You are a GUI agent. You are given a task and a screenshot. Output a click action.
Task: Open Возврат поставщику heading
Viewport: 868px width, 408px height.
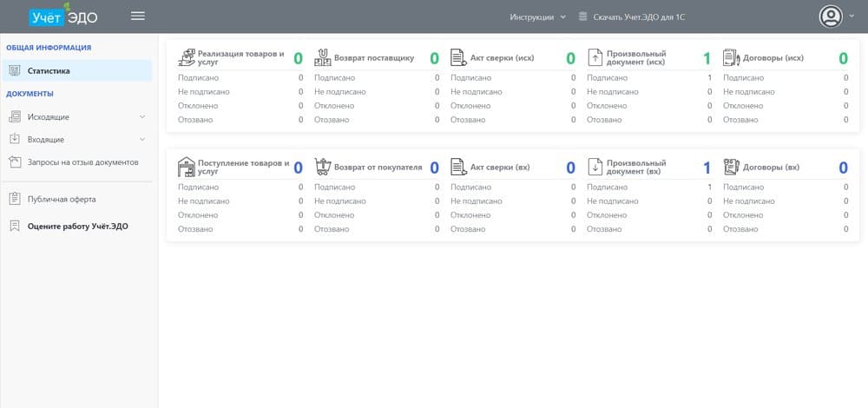[373, 57]
